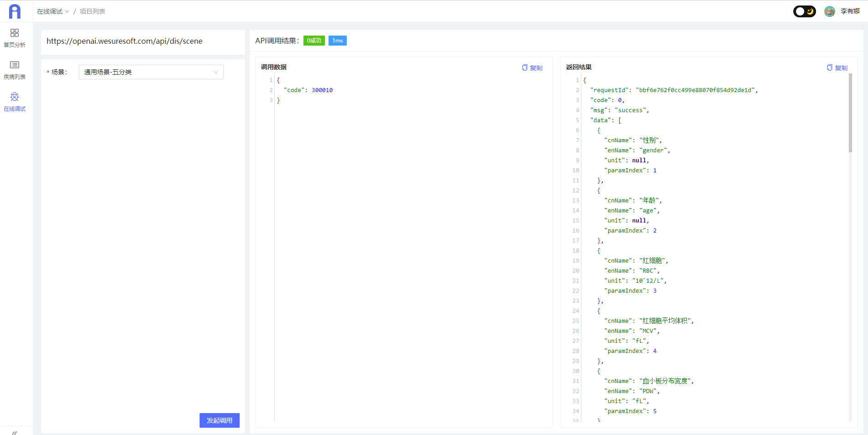The height and width of the screenshot is (435, 868).
Task: Click the user avatar picture
Action: [x=829, y=11]
